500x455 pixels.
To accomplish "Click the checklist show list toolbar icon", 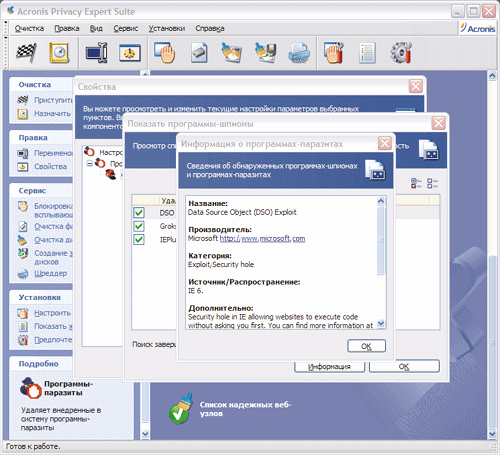I will point(367,53).
